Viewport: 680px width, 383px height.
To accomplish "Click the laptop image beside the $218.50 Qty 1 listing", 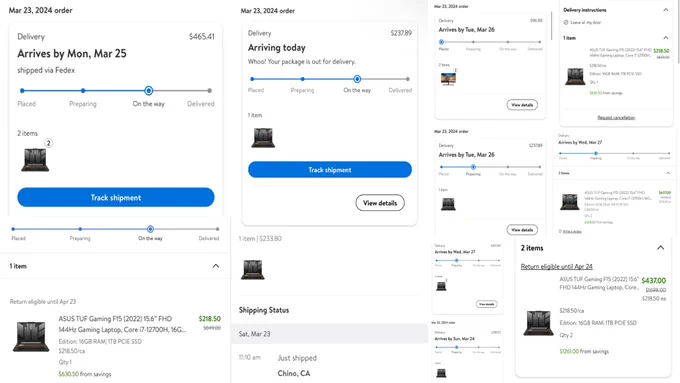I will point(31,336).
